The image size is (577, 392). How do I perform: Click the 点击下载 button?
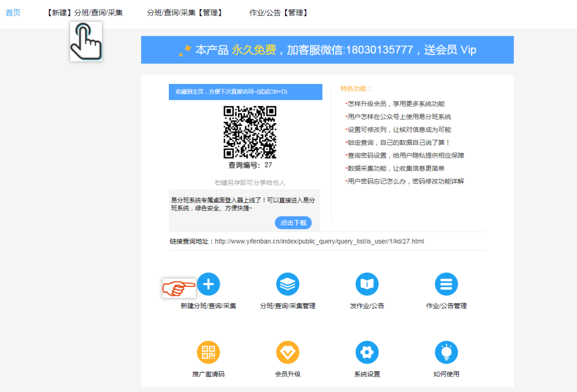click(x=293, y=223)
